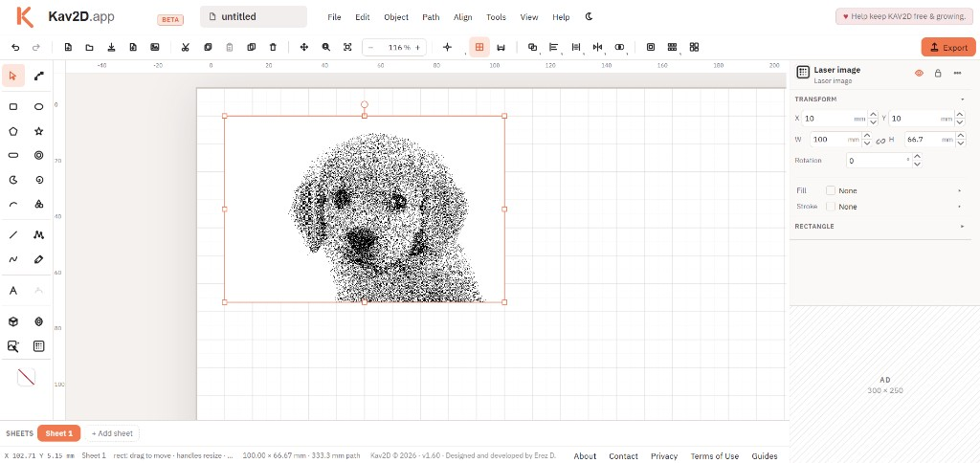Hide the Laser image with eye icon
This screenshot has height=463, width=980.
[x=919, y=73]
